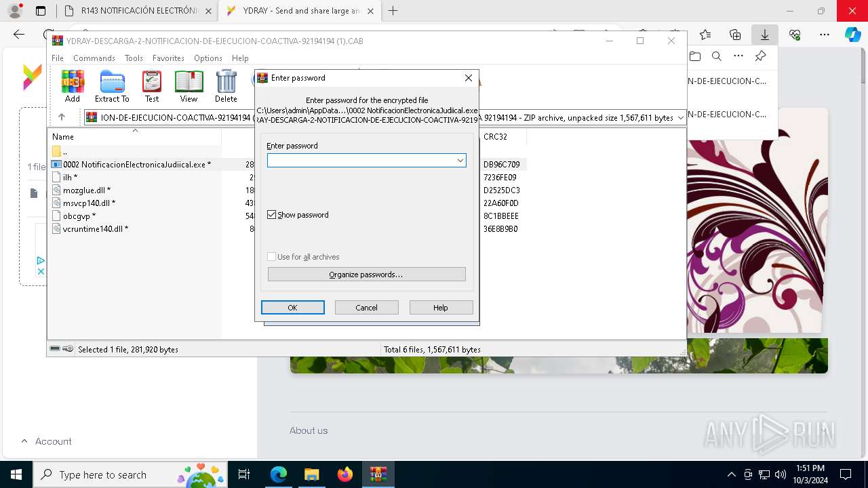The width and height of the screenshot is (868, 488).
Task: Click the View file icon
Action: [189, 86]
